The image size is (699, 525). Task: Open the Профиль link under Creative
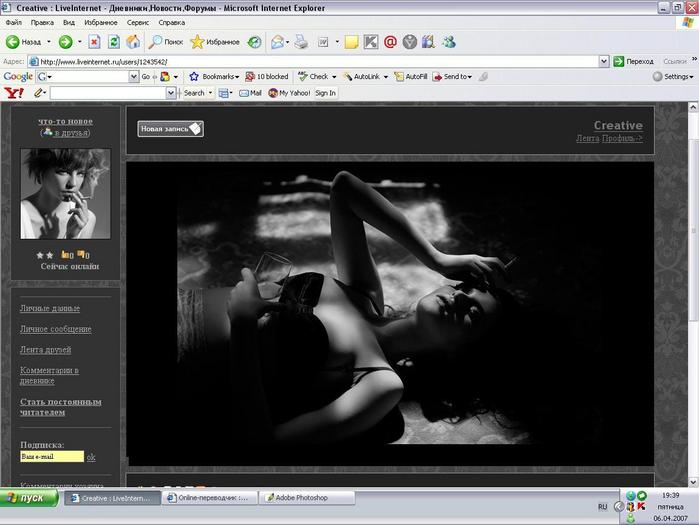click(622, 139)
